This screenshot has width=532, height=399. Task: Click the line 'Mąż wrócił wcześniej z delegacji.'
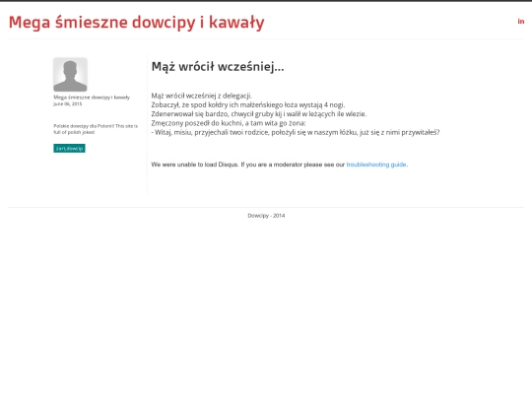[202, 96]
